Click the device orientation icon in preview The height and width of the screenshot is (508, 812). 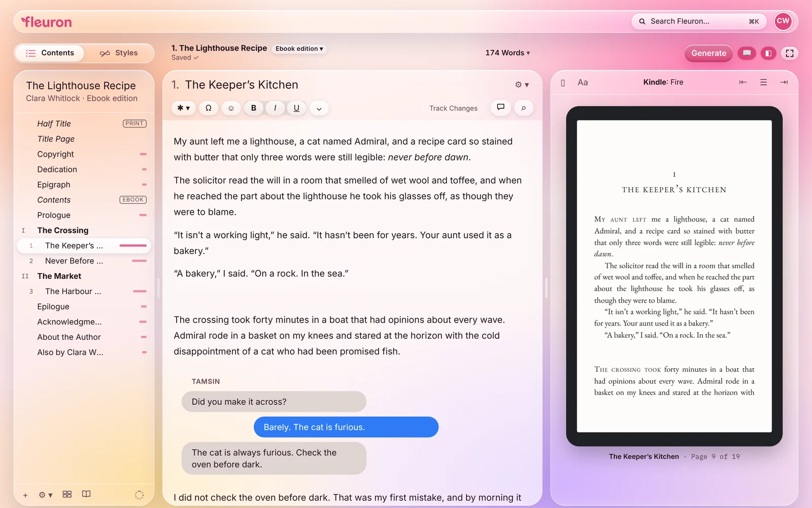563,83
